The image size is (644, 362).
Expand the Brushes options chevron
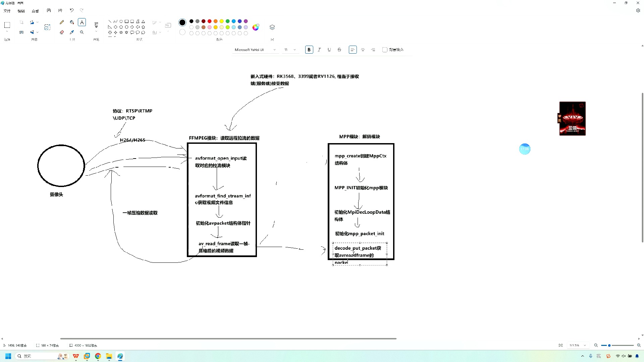pyautogui.click(x=96, y=32)
